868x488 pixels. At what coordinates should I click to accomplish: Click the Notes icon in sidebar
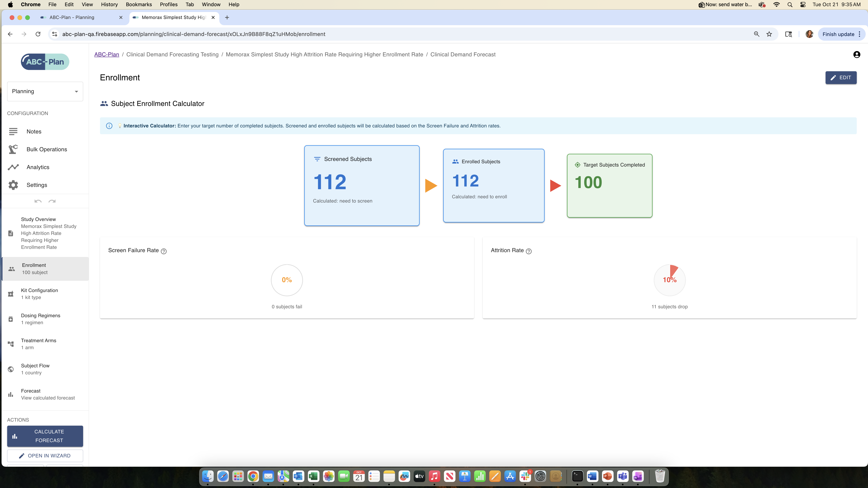pyautogui.click(x=13, y=131)
